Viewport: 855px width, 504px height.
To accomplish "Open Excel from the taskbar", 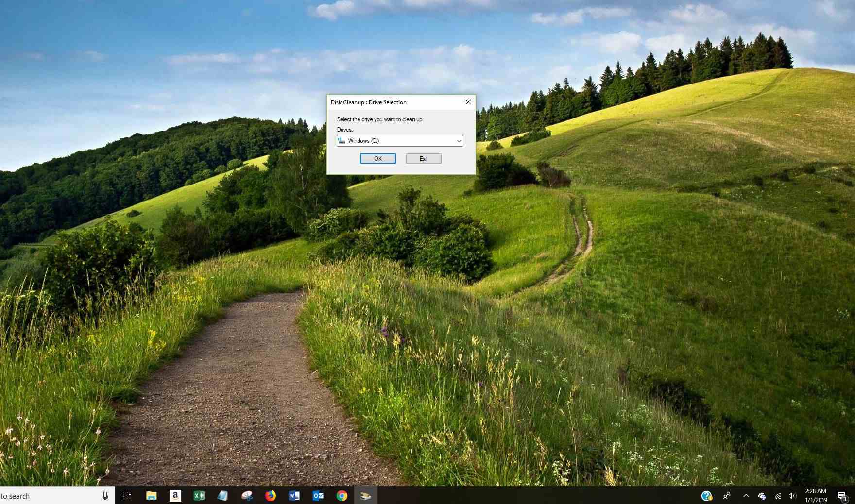I will 199,496.
